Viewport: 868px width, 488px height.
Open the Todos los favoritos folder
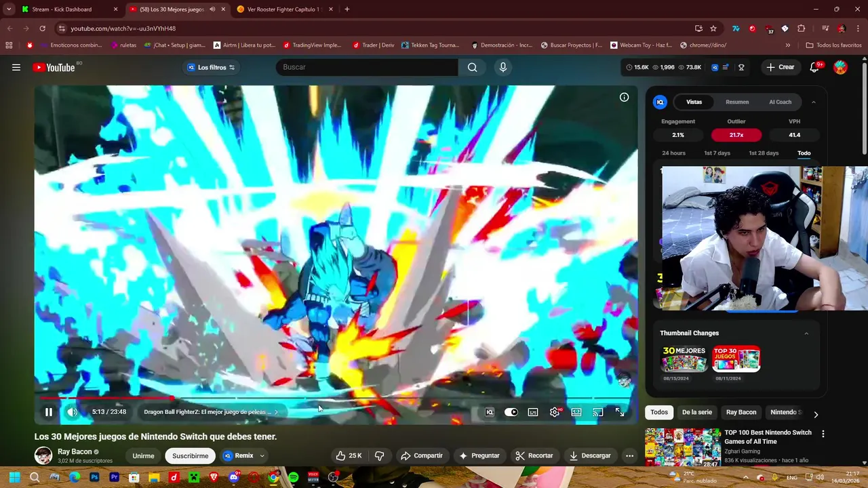pyautogui.click(x=833, y=45)
